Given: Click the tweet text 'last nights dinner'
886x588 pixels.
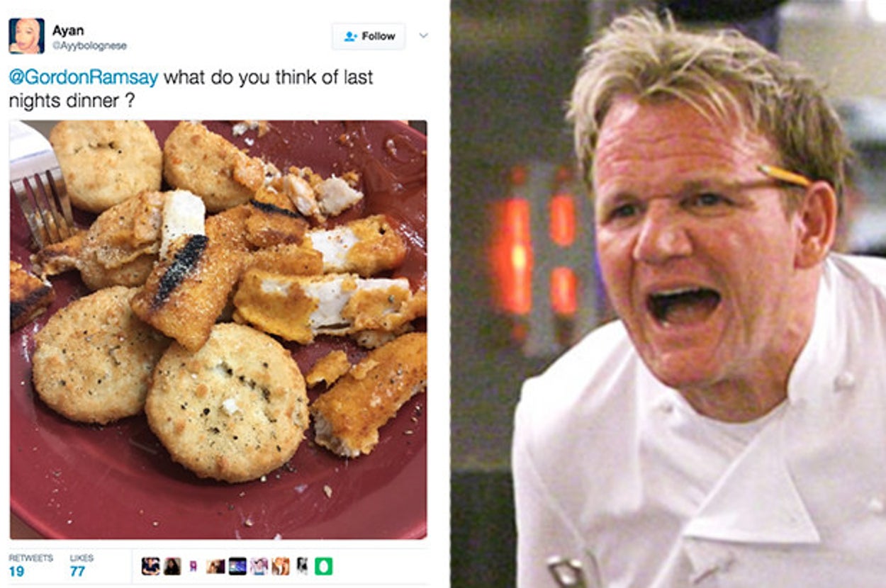Looking at the screenshot, I should (191, 89).
